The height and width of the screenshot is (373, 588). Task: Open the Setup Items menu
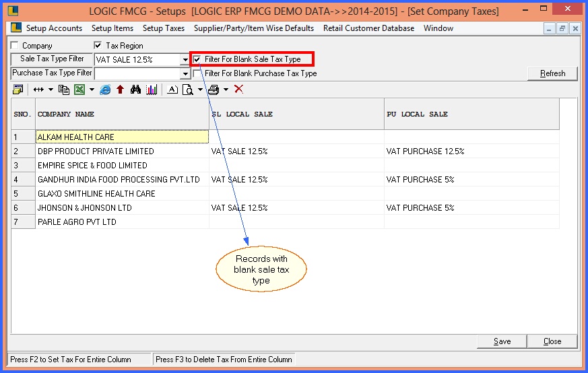pyautogui.click(x=112, y=28)
